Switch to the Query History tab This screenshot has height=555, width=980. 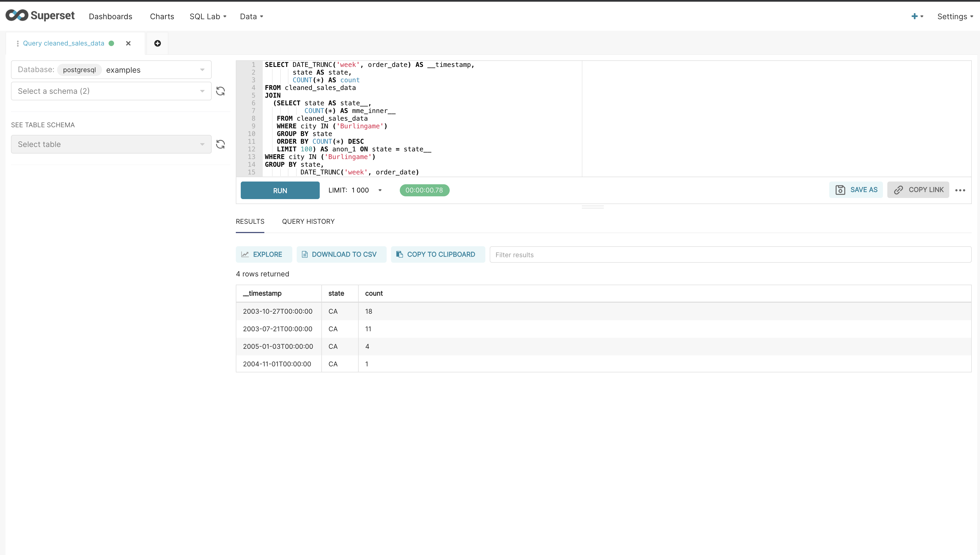(308, 222)
